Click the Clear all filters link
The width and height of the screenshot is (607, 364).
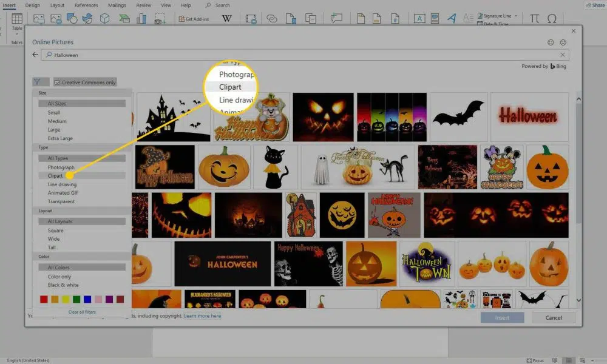pyautogui.click(x=82, y=312)
